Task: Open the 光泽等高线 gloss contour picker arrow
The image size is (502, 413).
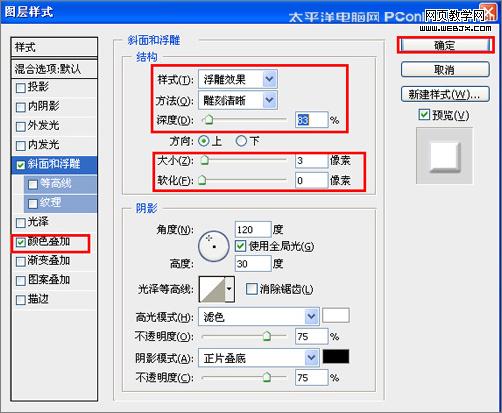Action: [229, 289]
